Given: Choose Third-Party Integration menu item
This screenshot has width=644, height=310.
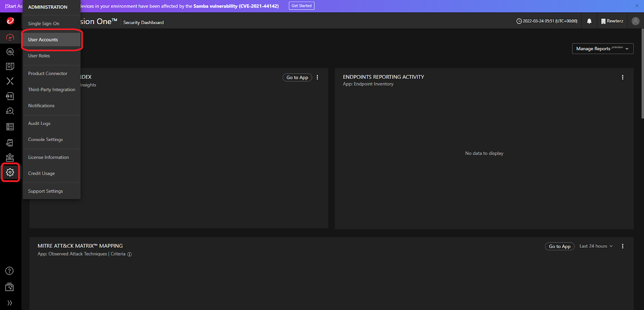Looking at the screenshot, I should point(52,90).
